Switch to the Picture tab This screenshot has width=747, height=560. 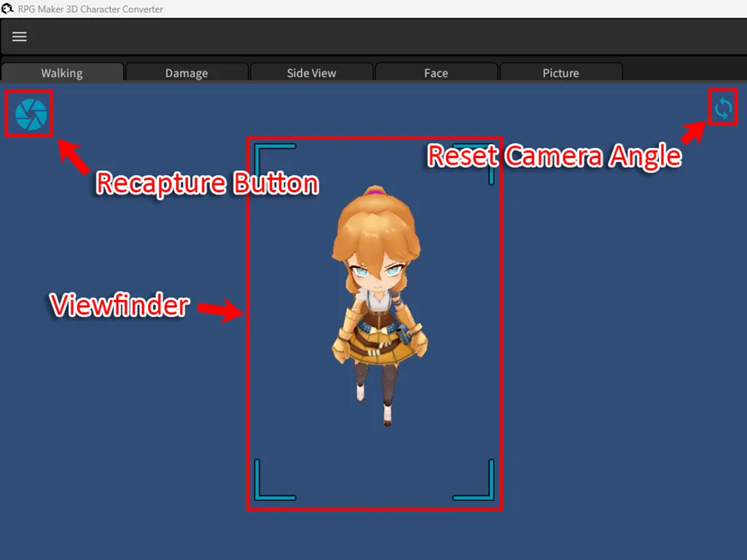(x=560, y=73)
